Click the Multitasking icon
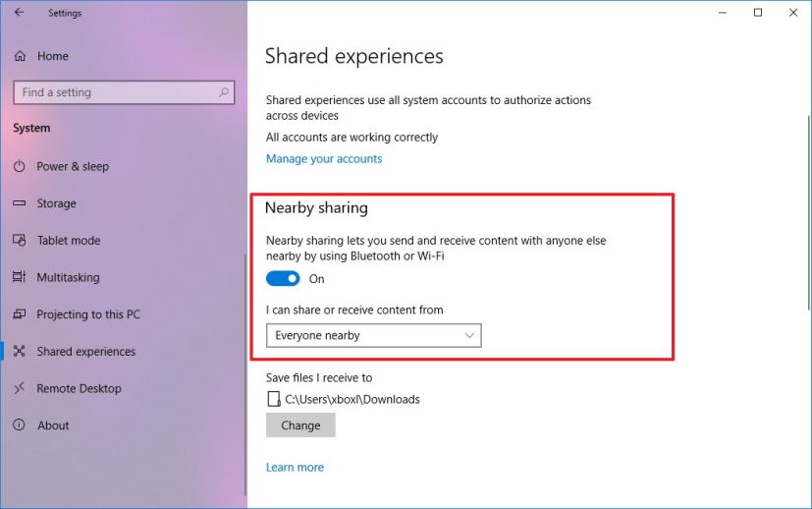Viewport: 812px width, 509px height. 20,277
